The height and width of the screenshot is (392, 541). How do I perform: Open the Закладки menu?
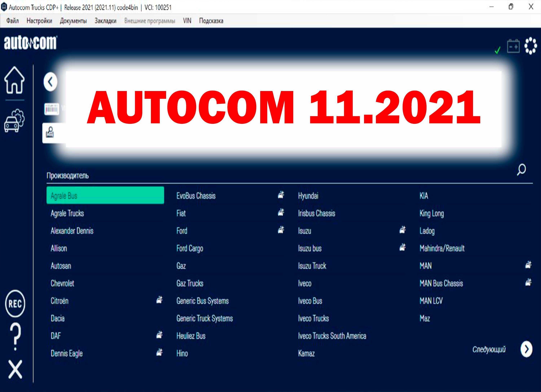(x=105, y=21)
